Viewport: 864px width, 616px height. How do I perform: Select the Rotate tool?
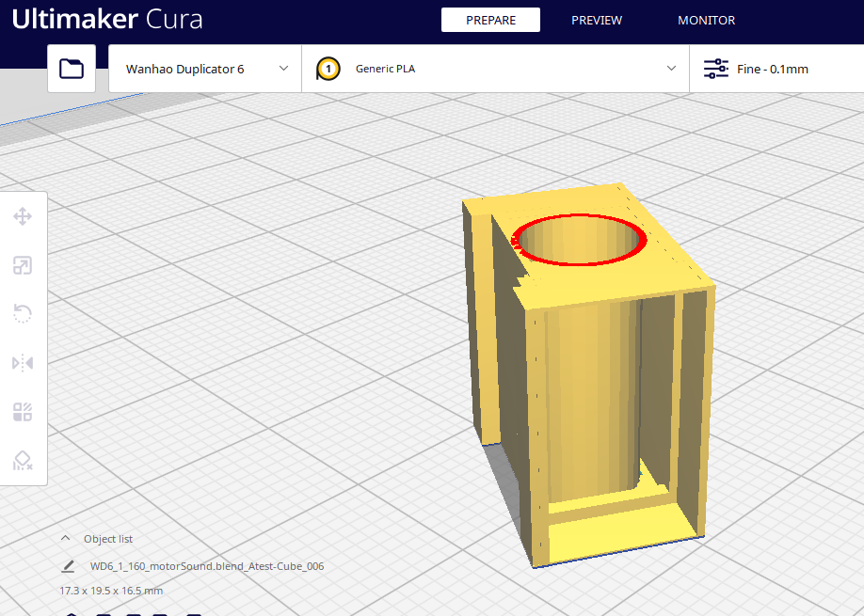coord(23,314)
